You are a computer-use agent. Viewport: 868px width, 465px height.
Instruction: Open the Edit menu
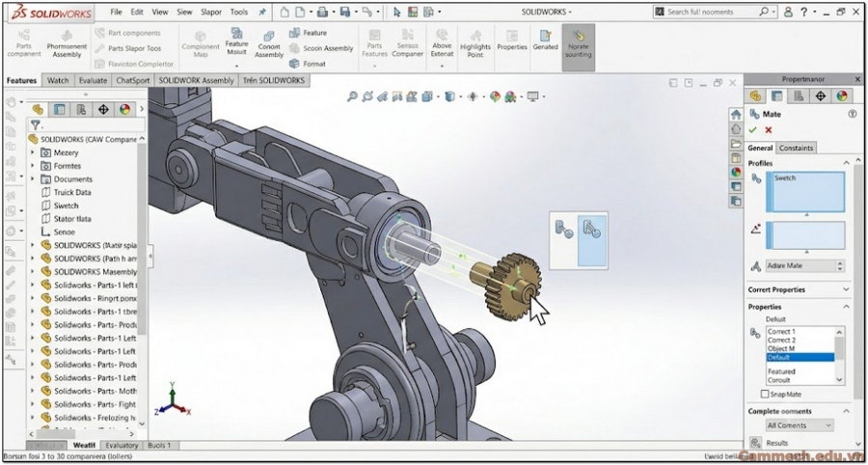click(137, 12)
